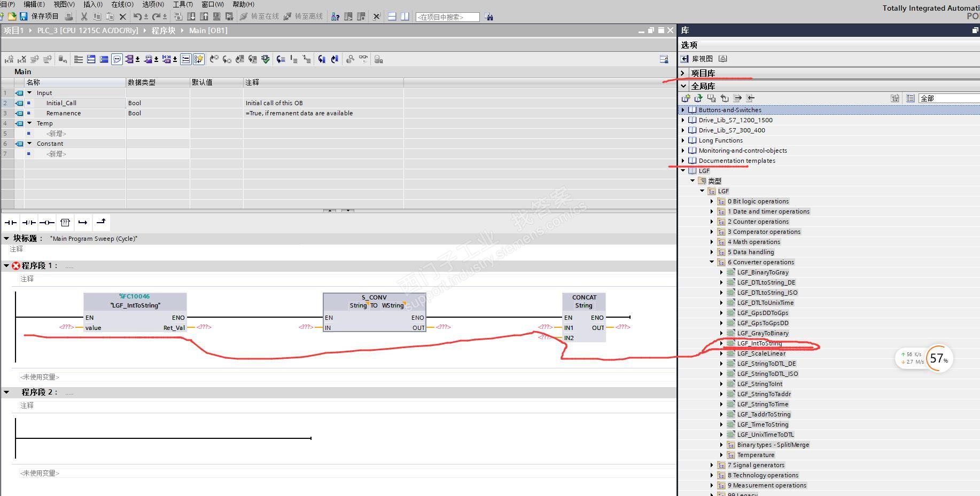Click the Redo arrow icon
This screenshot has height=496, width=980.
(x=157, y=17)
